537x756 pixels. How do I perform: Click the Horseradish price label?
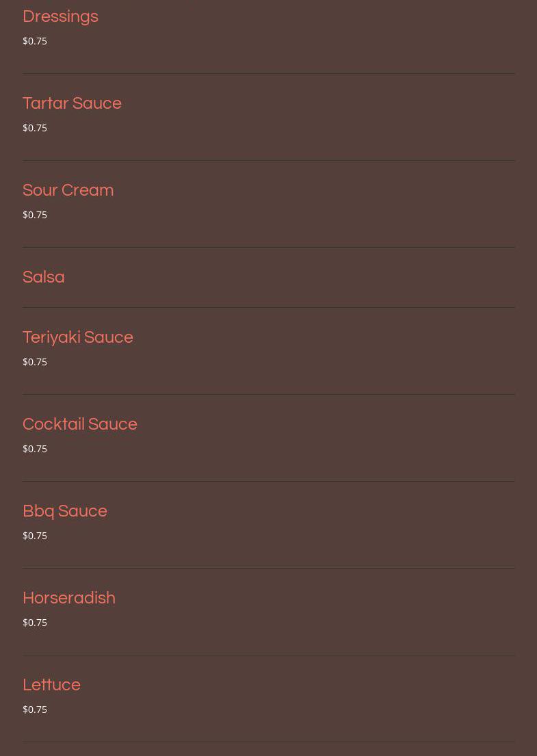point(35,623)
